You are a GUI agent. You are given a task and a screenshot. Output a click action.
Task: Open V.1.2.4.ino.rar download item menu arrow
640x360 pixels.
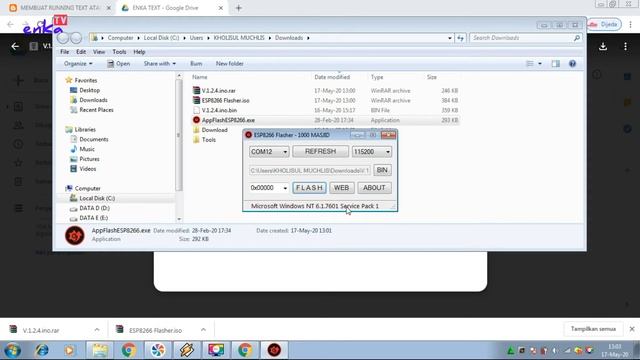(x=97, y=329)
